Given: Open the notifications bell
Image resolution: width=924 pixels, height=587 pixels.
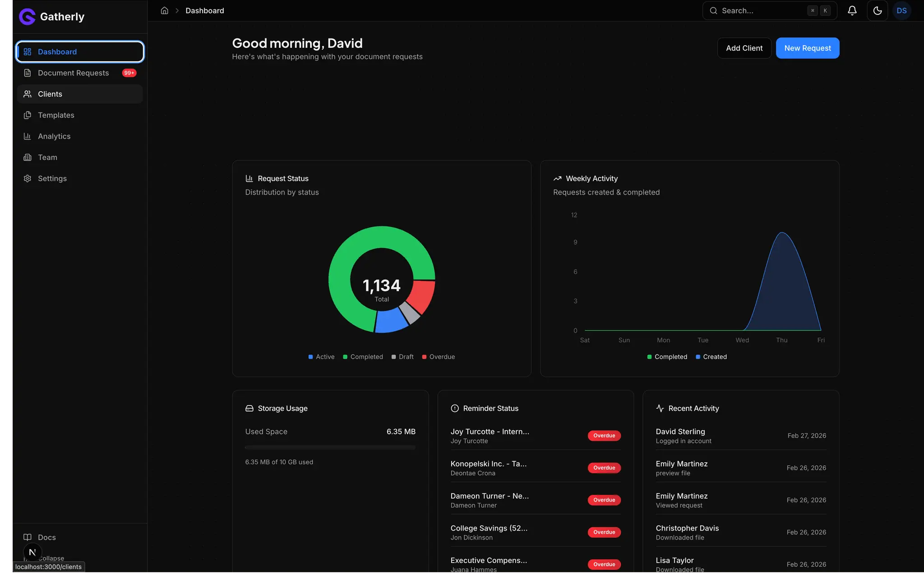Looking at the screenshot, I should pos(852,10).
